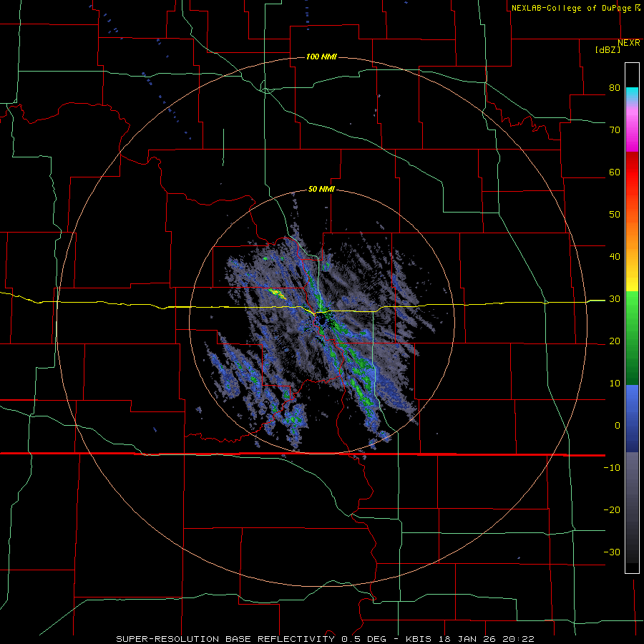Click the 40 value on the dBZ scale
The image size is (644, 644).
[x=615, y=257]
